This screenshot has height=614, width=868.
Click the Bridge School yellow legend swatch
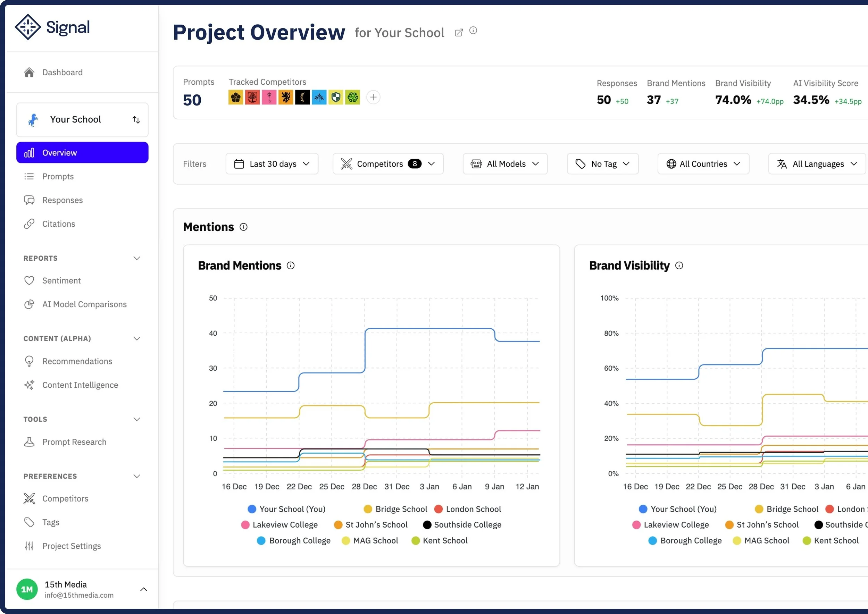pos(368,509)
